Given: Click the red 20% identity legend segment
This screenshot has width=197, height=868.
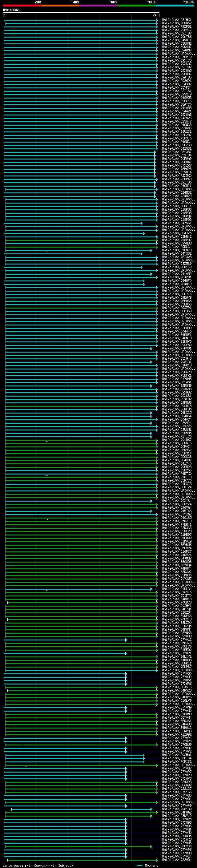Looking at the screenshot, I should [x=22, y=6].
